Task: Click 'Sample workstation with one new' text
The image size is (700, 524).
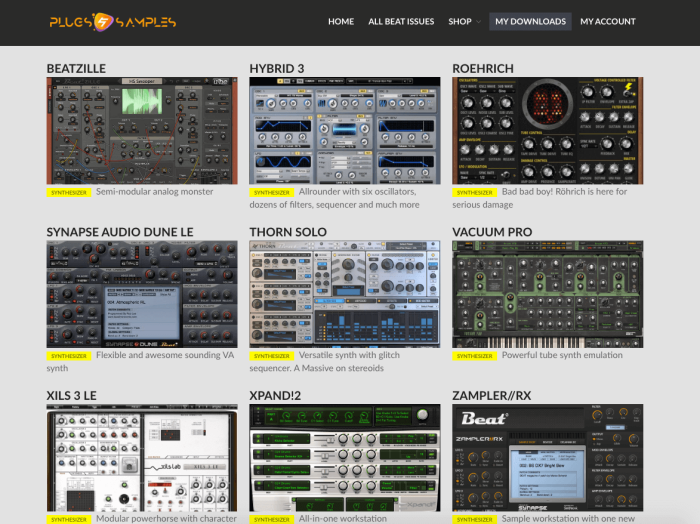Action: tap(568, 518)
